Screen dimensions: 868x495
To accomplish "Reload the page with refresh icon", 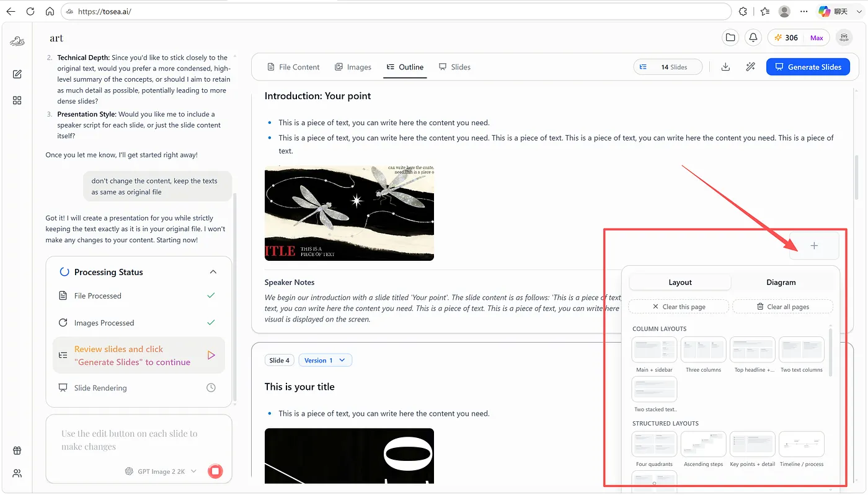I will (x=30, y=11).
